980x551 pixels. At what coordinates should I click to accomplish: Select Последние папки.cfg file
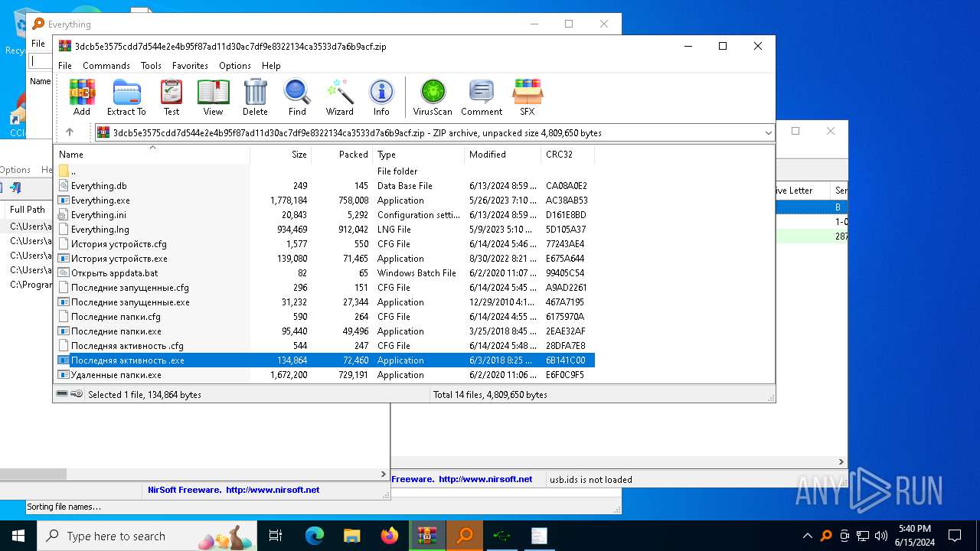(325, 317)
